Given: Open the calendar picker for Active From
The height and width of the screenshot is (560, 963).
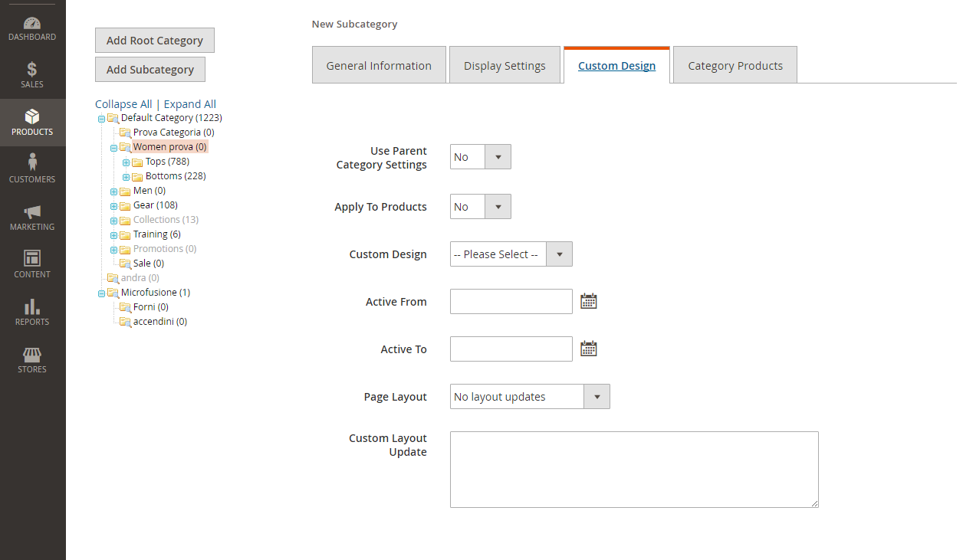Looking at the screenshot, I should coord(588,300).
